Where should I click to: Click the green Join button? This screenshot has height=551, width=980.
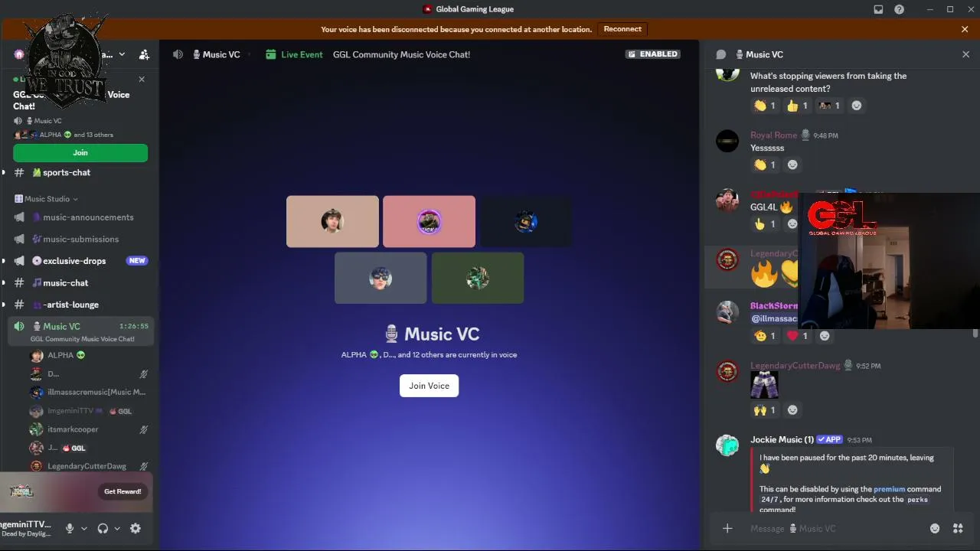point(80,153)
